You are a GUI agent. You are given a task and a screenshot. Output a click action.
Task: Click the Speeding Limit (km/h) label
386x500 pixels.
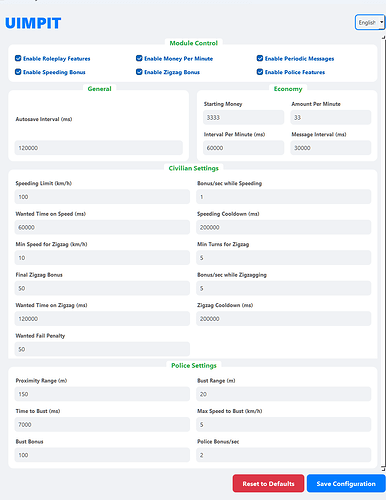click(44, 183)
